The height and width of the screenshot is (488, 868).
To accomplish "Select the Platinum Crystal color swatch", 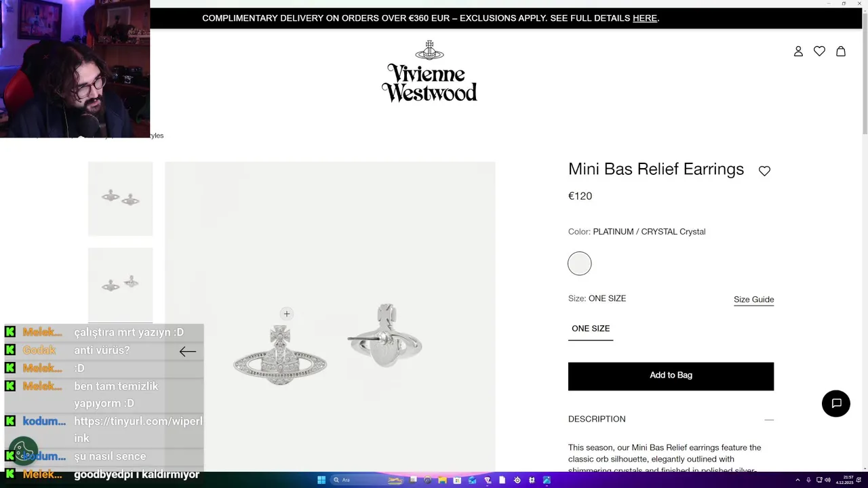I will (580, 264).
